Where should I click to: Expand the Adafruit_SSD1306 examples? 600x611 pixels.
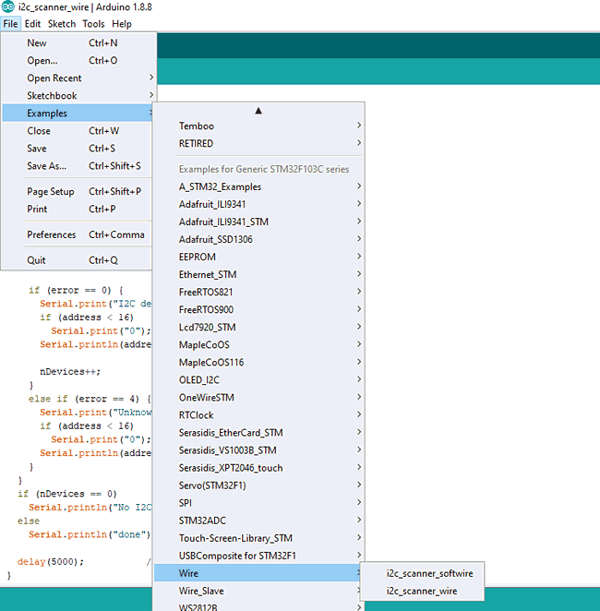coord(258,239)
